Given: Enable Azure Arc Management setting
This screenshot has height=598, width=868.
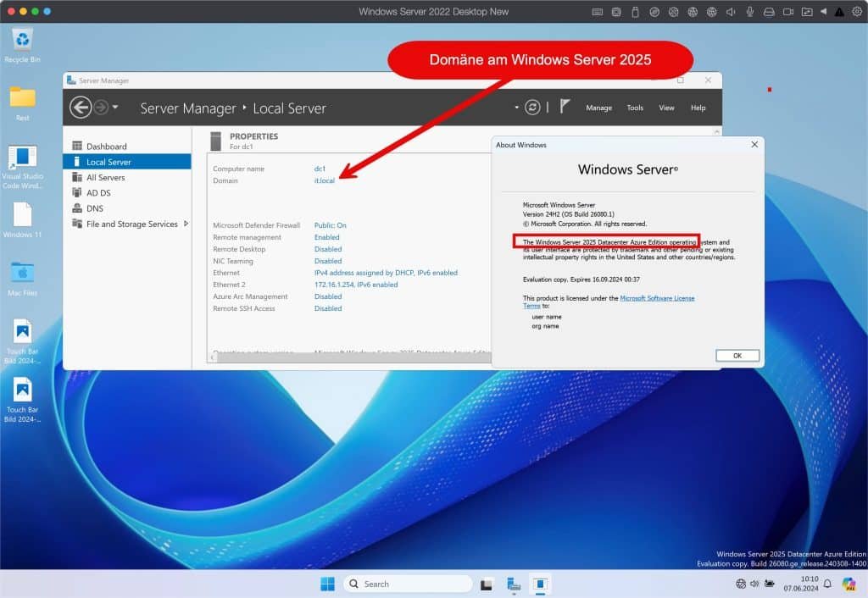Looking at the screenshot, I should point(328,296).
